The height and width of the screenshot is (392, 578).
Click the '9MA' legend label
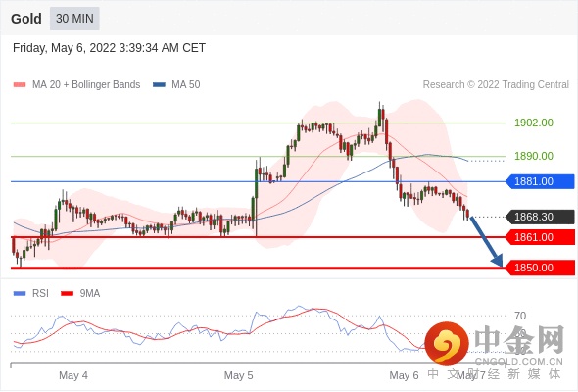[x=90, y=294]
